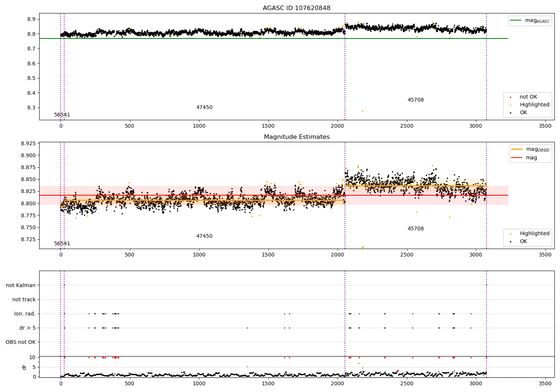Select mag OBSID legend entry in middle plot

[x=531, y=149]
